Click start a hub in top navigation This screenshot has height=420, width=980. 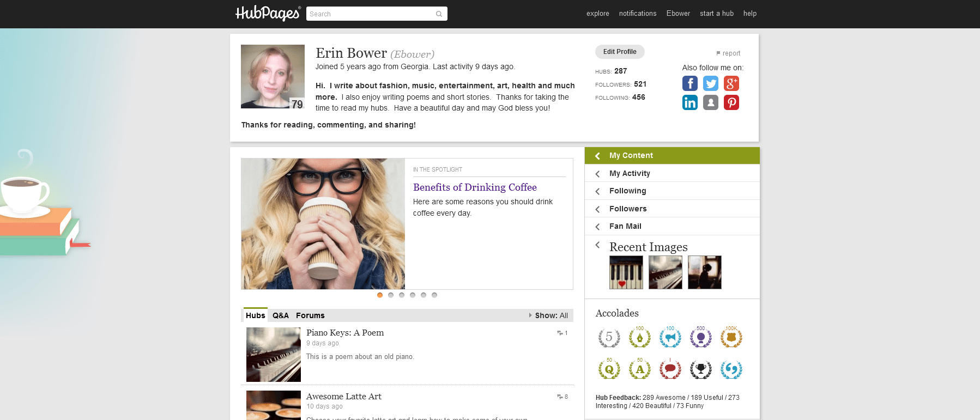[717, 14]
